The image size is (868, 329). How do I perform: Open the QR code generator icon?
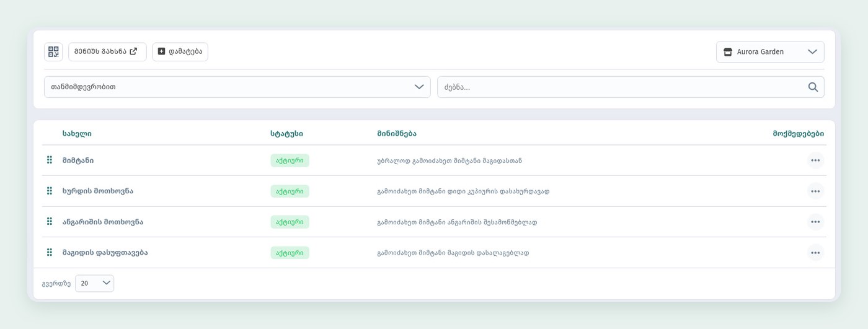(53, 52)
